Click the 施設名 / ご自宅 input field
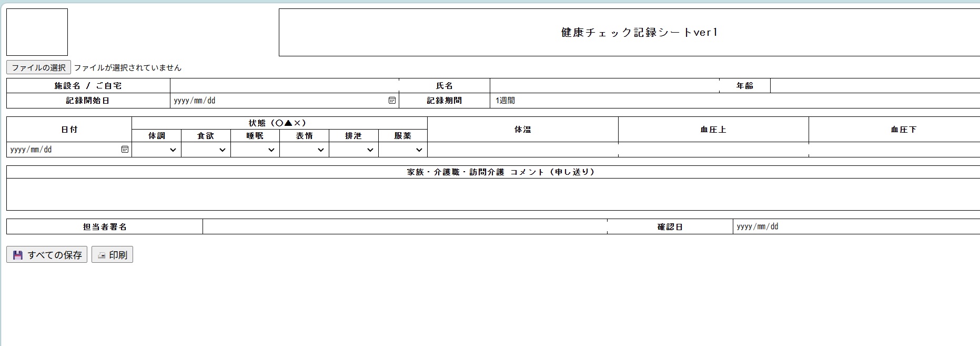 pyautogui.click(x=284, y=86)
